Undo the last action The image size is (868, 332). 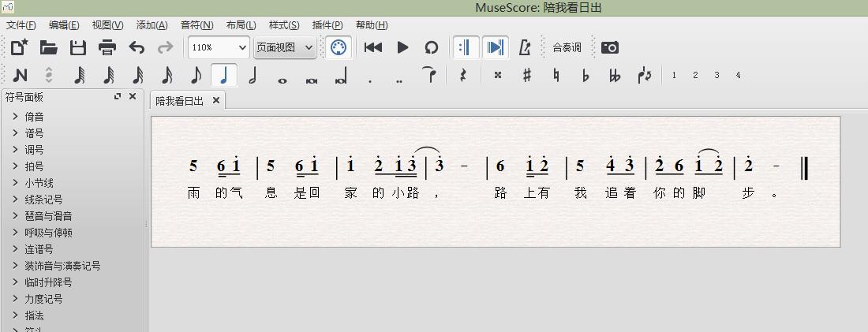coord(137,47)
